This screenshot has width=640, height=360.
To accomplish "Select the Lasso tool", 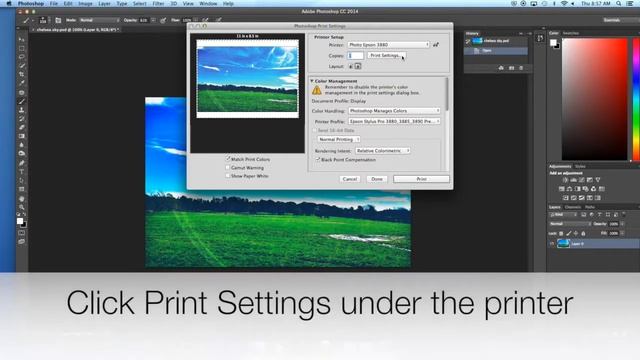I will point(22,57).
